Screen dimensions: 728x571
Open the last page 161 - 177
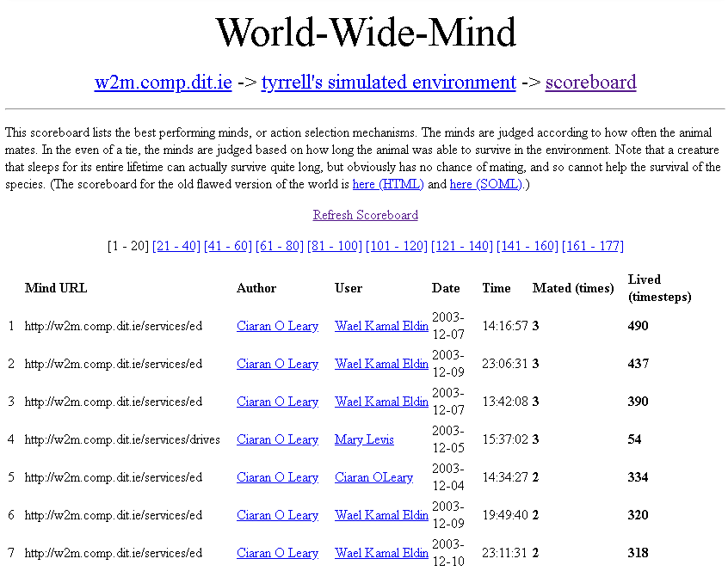click(x=592, y=246)
